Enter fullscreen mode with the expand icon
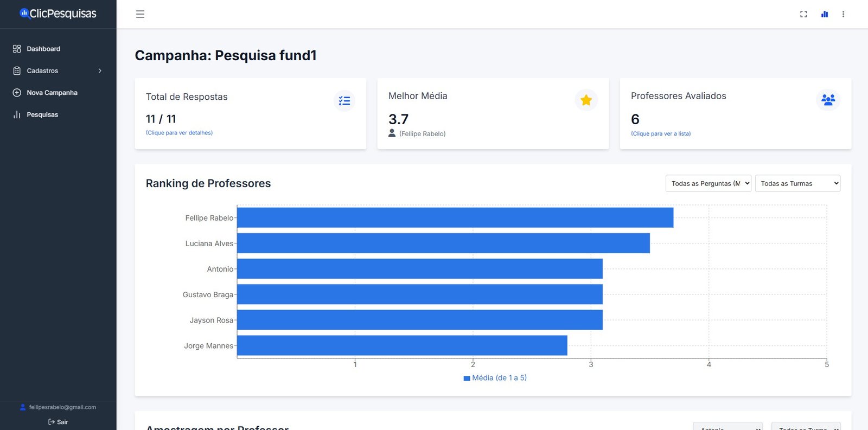Image resolution: width=868 pixels, height=430 pixels. click(803, 14)
